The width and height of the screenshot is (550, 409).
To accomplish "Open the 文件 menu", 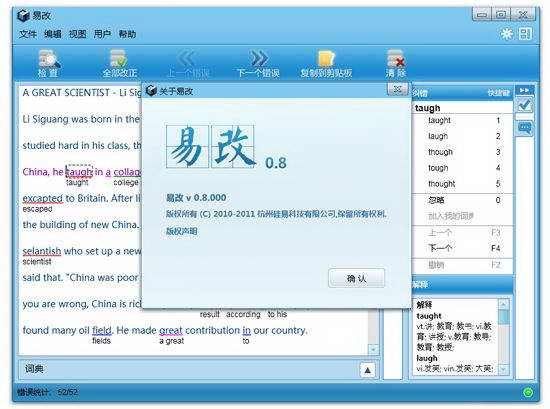I will pos(28,34).
